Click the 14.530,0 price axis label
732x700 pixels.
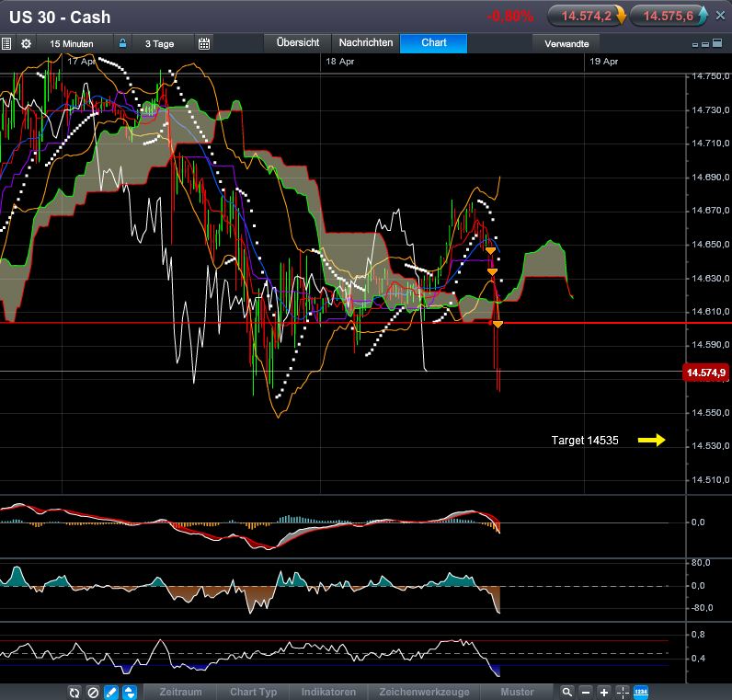point(710,446)
